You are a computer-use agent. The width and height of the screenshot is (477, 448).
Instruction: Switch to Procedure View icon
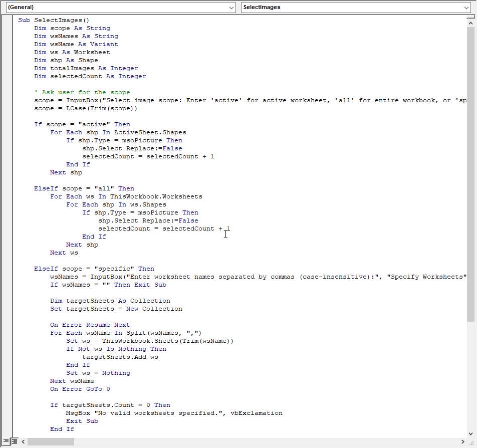pyautogui.click(x=6, y=441)
